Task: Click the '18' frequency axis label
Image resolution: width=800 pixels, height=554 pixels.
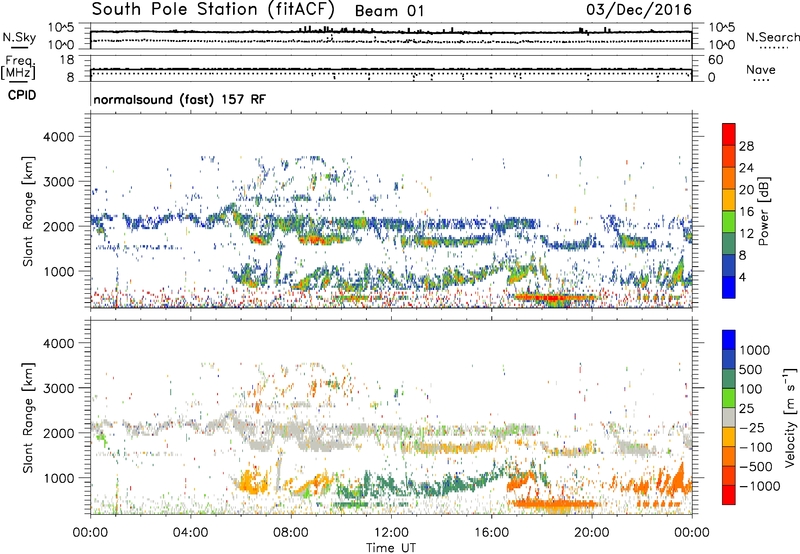Action: pos(67,60)
